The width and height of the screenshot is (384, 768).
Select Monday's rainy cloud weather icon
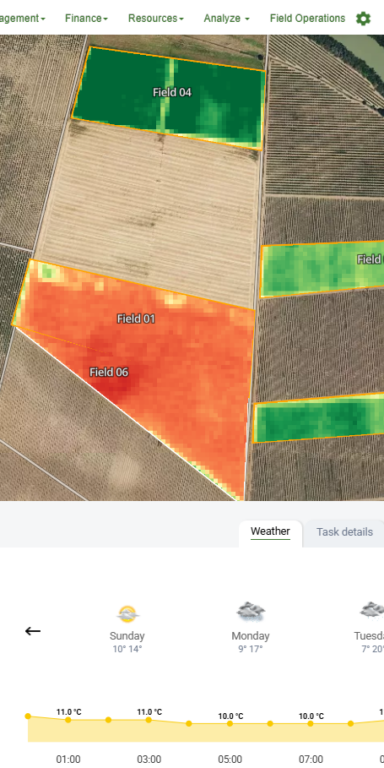pos(251,612)
